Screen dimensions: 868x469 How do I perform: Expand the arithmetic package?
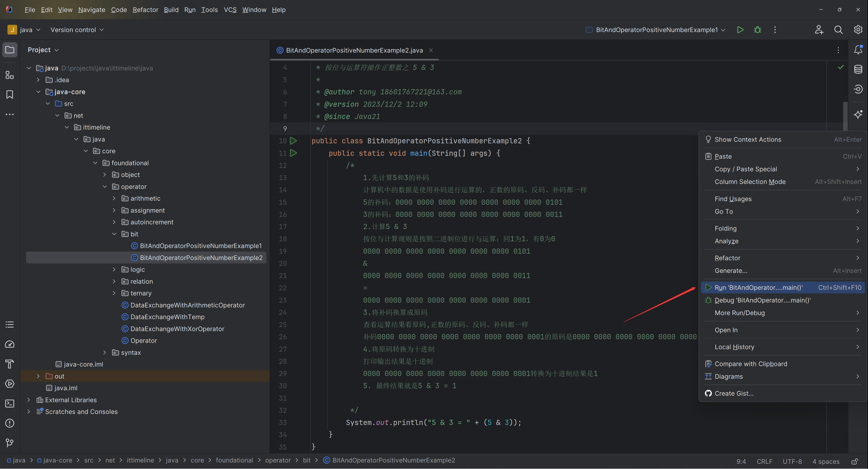[x=114, y=198]
